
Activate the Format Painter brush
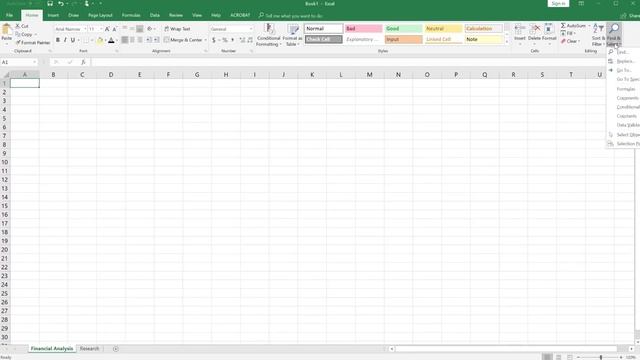coord(33,42)
